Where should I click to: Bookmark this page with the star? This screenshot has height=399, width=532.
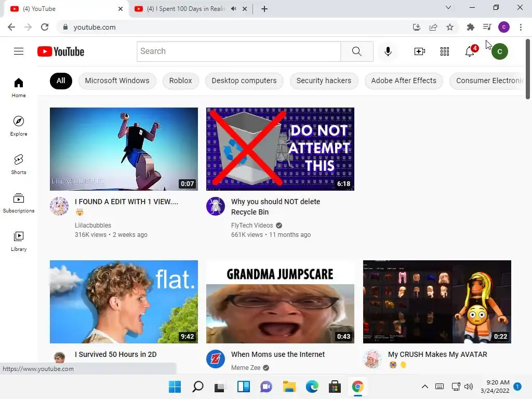450,27
